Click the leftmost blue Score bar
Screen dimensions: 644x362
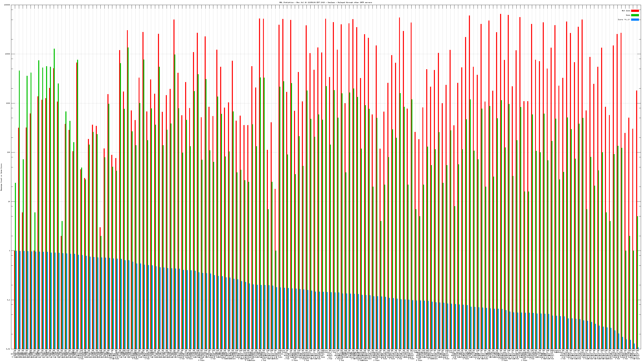[16, 300]
